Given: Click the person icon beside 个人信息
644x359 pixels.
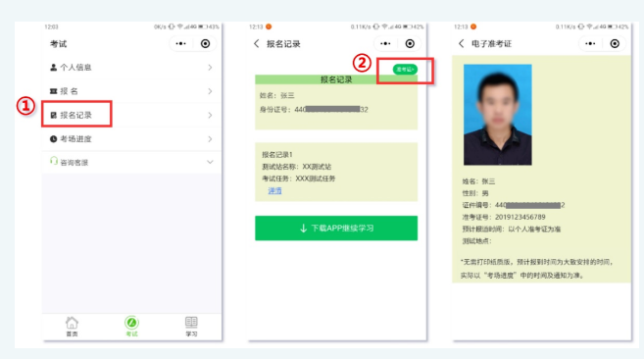Looking at the screenshot, I should click(x=53, y=68).
